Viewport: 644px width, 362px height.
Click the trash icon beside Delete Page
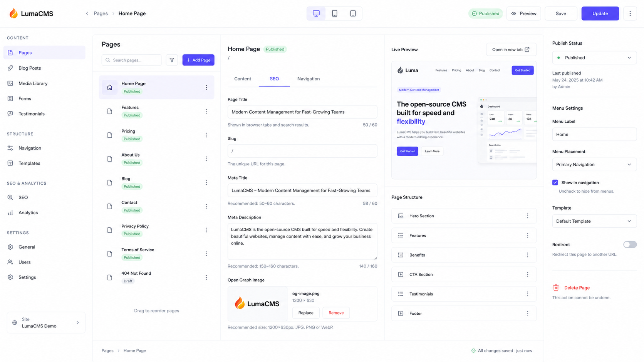[556, 288]
